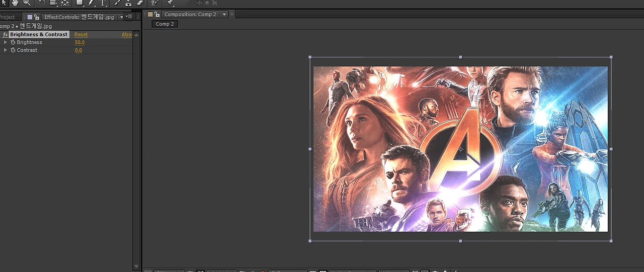Click the Brightness value 50.0
Screen dimensions: 644x272
click(x=79, y=42)
